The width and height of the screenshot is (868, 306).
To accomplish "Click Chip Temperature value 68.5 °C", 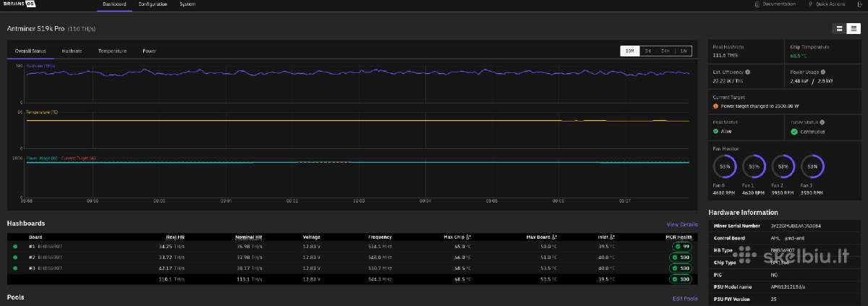I will (799, 56).
